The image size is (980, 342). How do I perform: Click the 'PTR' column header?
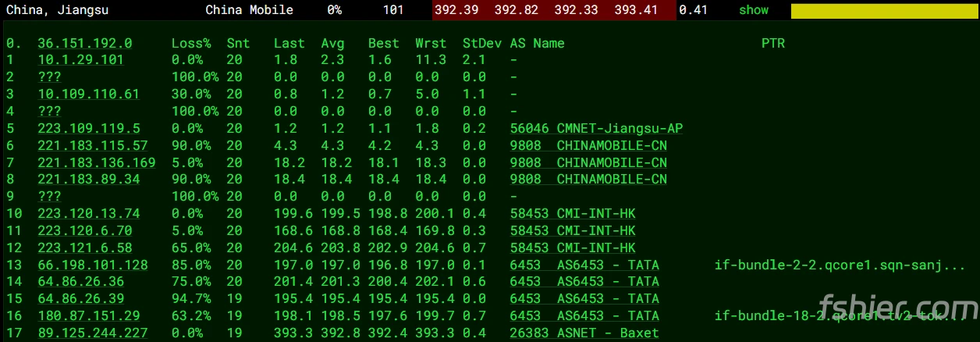click(x=773, y=44)
